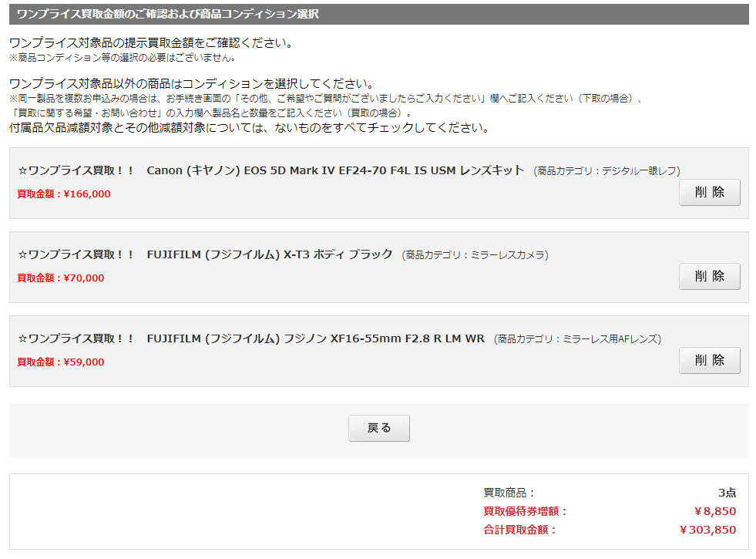756x559 pixels.
Task: Click the 3点 item count value
Action: [727, 493]
